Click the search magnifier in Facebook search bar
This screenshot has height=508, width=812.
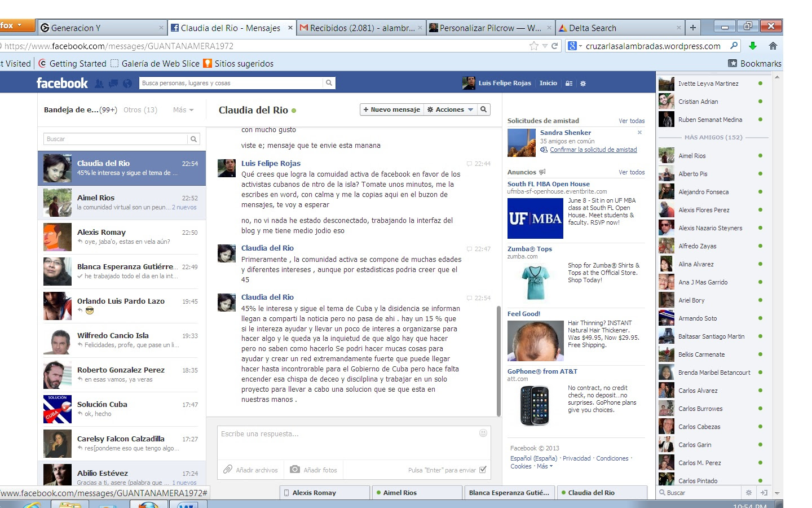click(x=329, y=83)
